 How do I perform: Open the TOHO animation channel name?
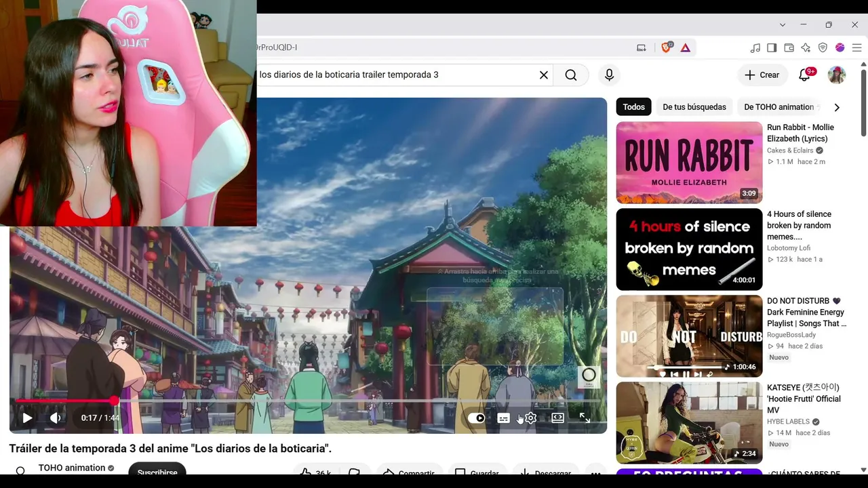pyautogui.click(x=72, y=468)
